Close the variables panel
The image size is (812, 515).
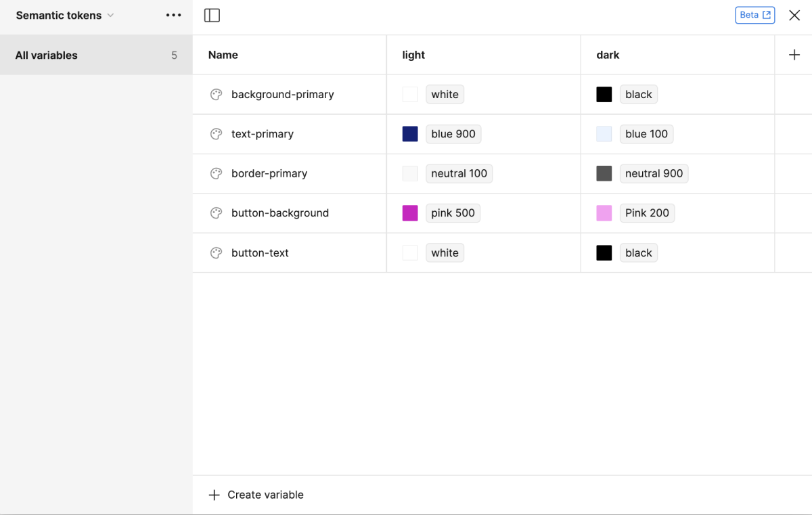tap(794, 15)
